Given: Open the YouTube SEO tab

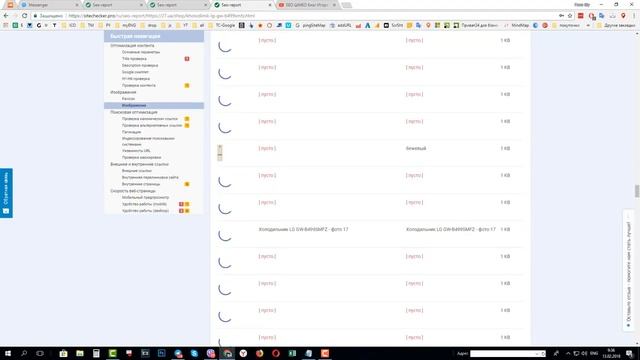Looking at the screenshot, I should tap(307, 5).
